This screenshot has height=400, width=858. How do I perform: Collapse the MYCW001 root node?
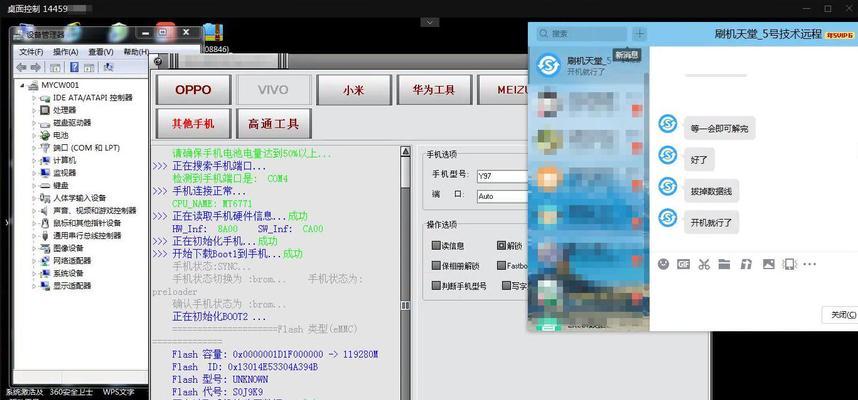22,85
